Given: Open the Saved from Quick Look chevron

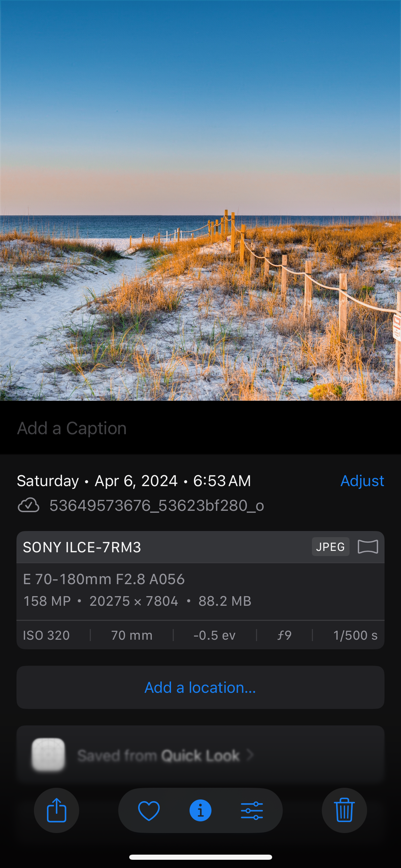Looking at the screenshot, I should tap(250, 755).
